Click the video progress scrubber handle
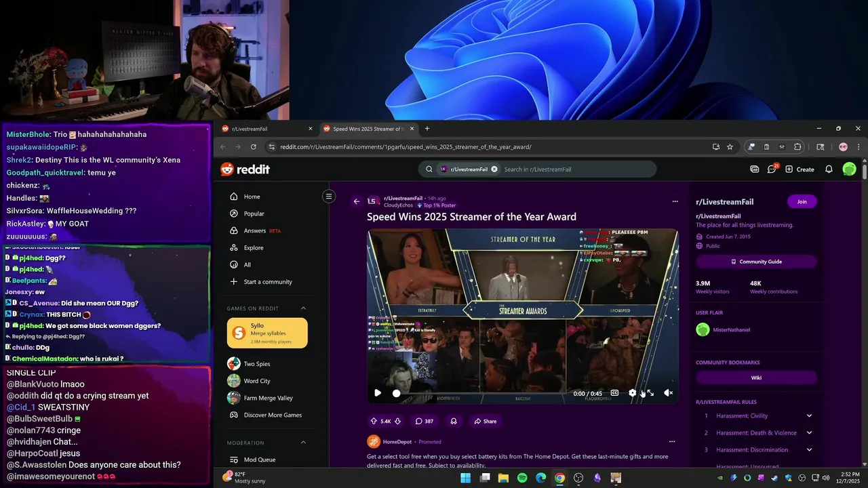Screen dimensions: 868x488 396,393
